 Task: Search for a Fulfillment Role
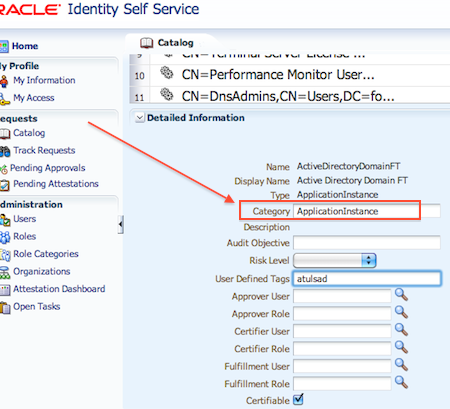(x=401, y=382)
